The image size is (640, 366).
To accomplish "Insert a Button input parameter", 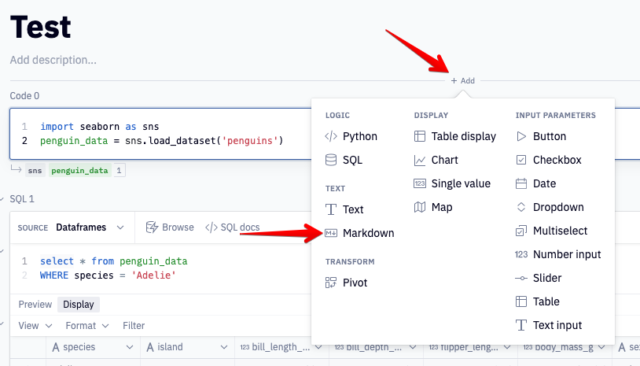I will 541,136.
